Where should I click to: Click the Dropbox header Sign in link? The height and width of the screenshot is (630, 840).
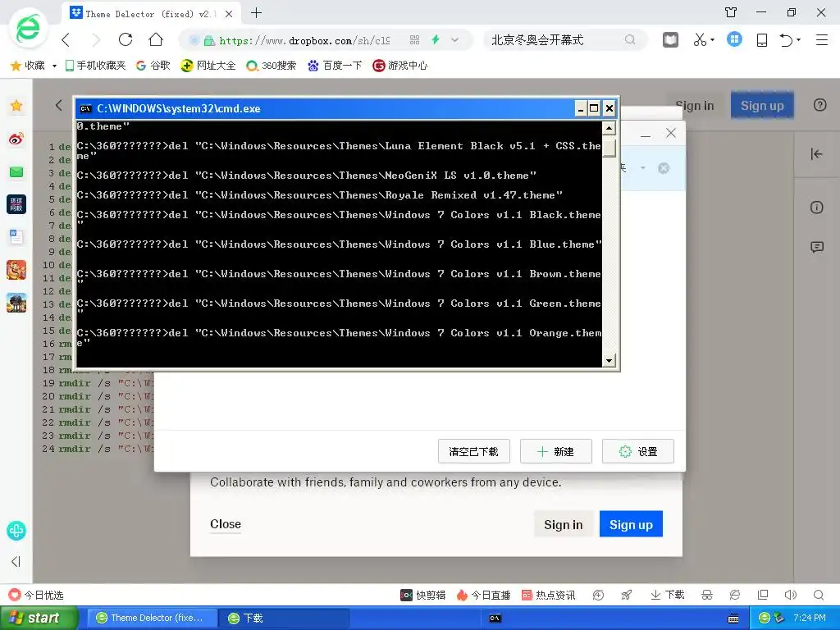click(x=695, y=106)
